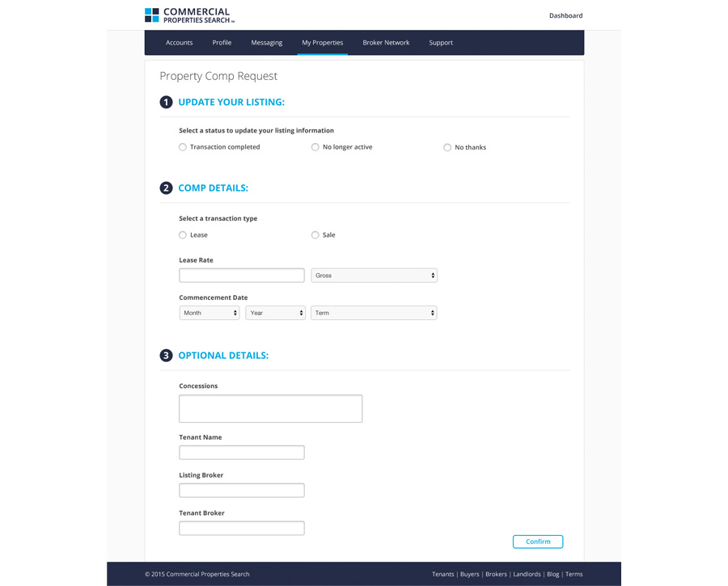728x586 pixels.
Task: Pick Lease as transaction type
Action: pyautogui.click(x=183, y=235)
